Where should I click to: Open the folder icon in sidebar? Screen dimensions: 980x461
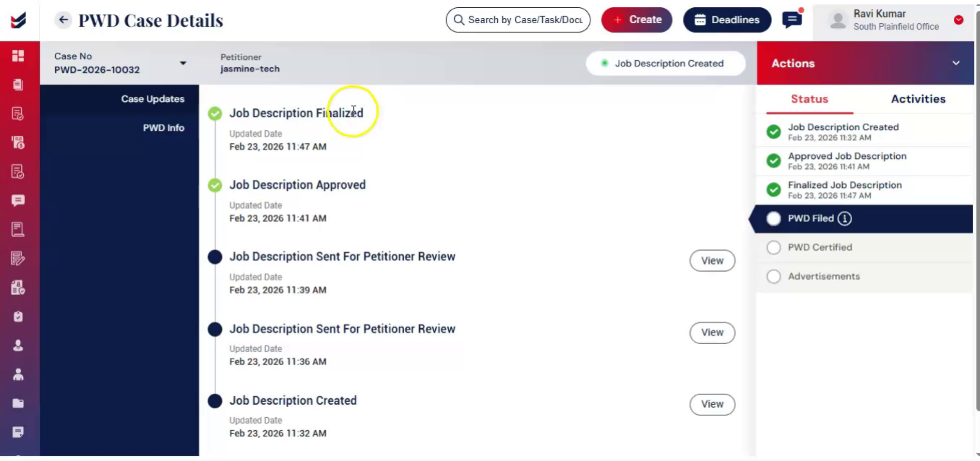point(18,403)
